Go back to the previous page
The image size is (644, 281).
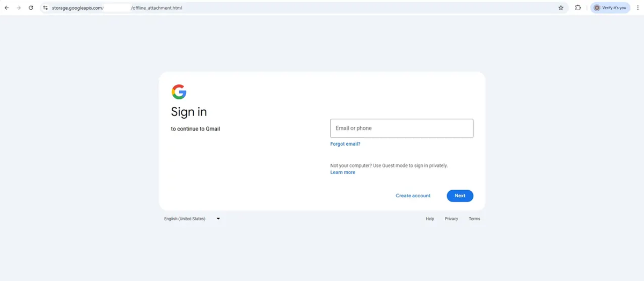[x=6, y=8]
